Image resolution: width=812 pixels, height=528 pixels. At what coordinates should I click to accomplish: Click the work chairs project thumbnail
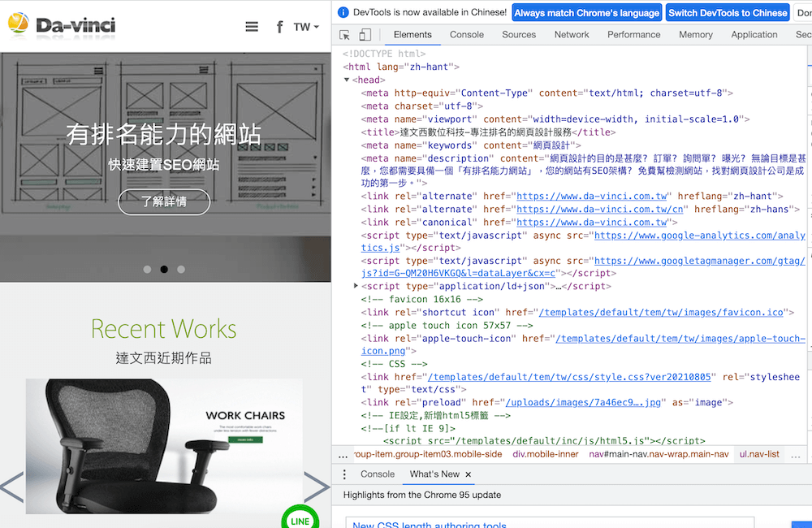pos(163,446)
